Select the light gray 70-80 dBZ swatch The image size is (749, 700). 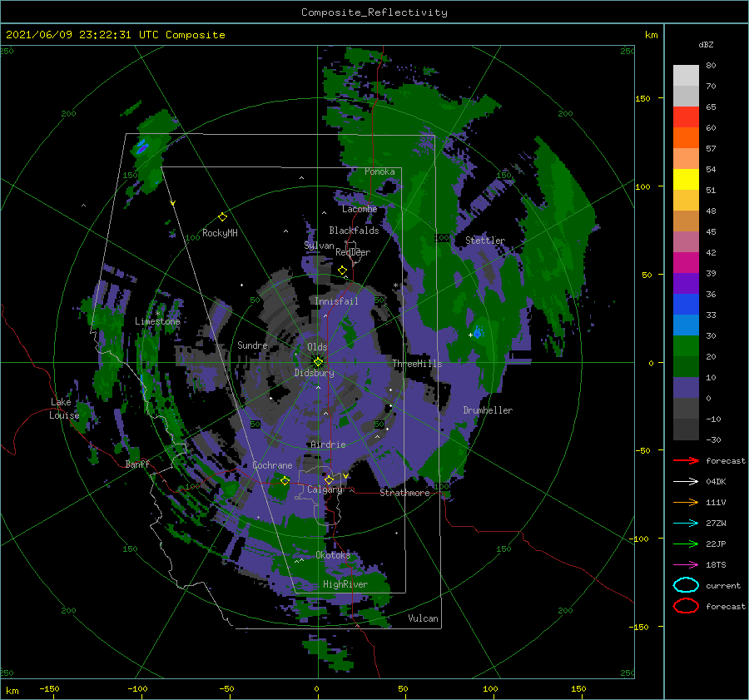coord(686,75)
